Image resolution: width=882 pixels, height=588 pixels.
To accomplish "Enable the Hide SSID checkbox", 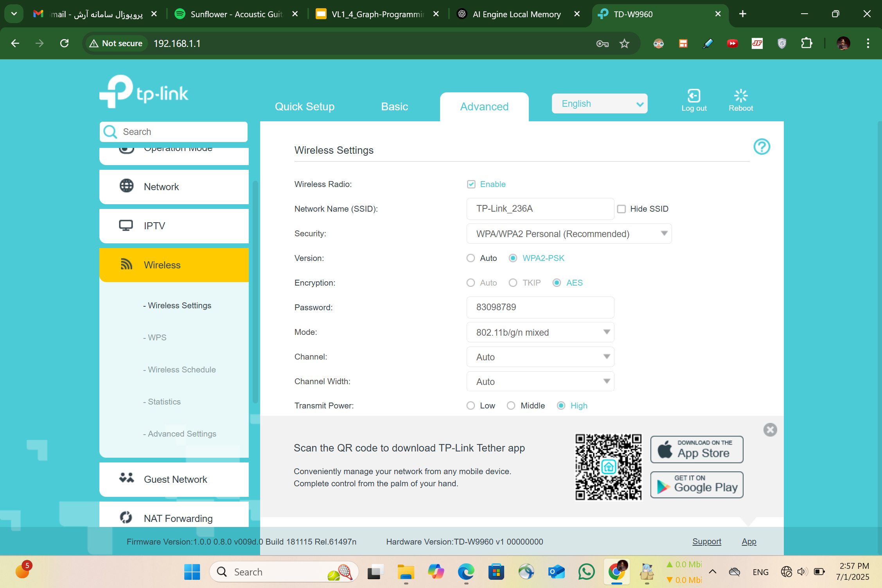I will [622, 209].
